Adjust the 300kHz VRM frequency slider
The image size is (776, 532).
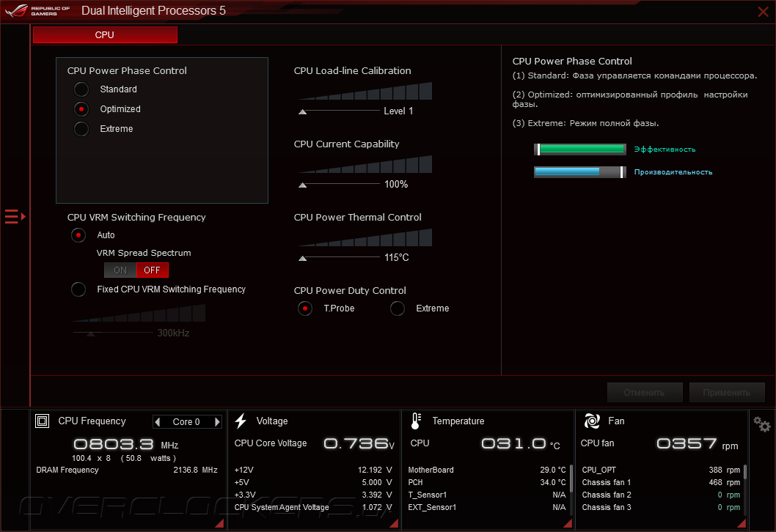(90, 333)
